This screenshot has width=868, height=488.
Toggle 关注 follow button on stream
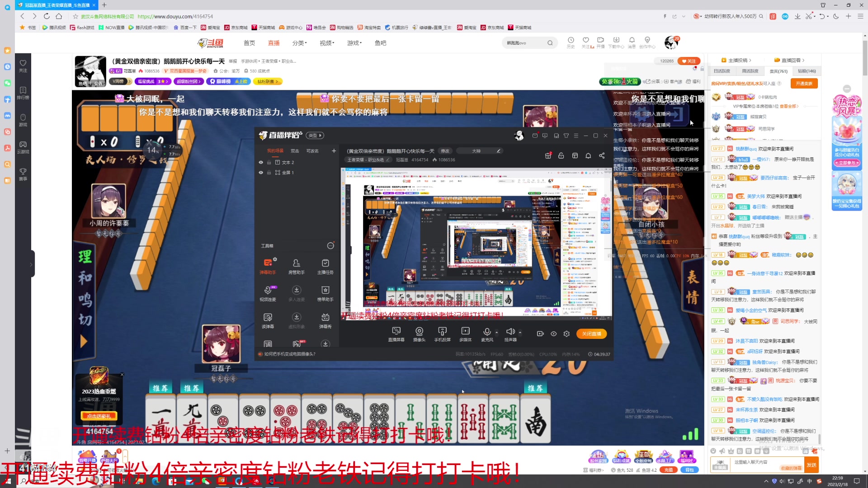689,61
